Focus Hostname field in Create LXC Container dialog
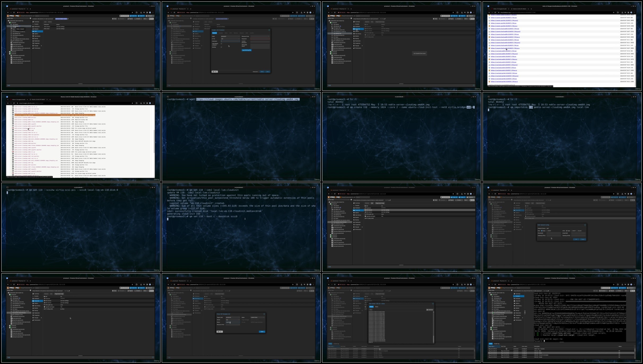The image size is (643, 364). pos(230,41)
